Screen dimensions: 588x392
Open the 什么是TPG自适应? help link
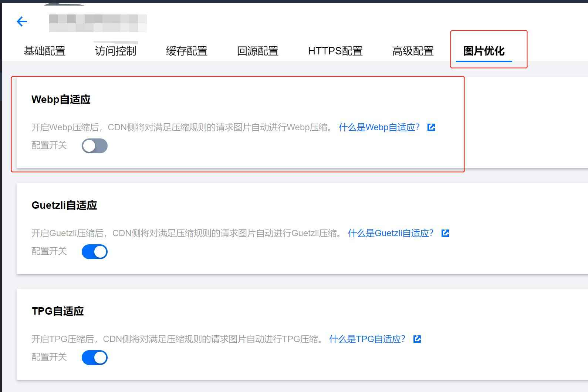(367, 339)
